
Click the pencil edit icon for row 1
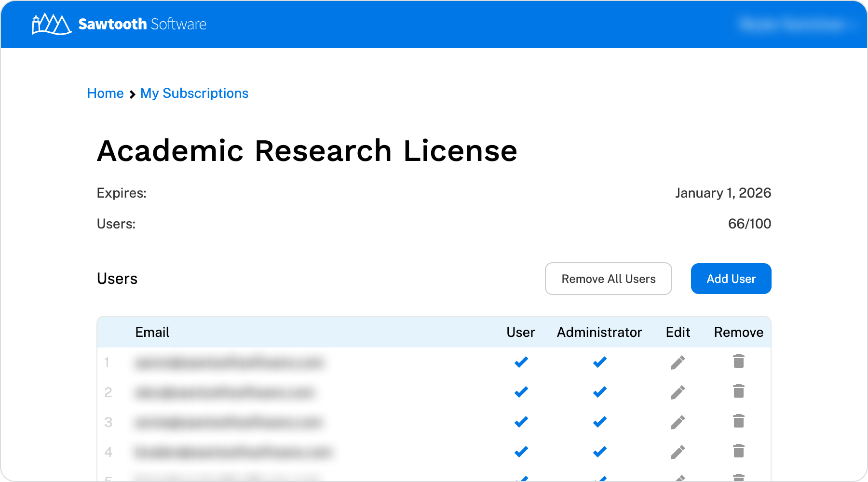coord(678,362)
